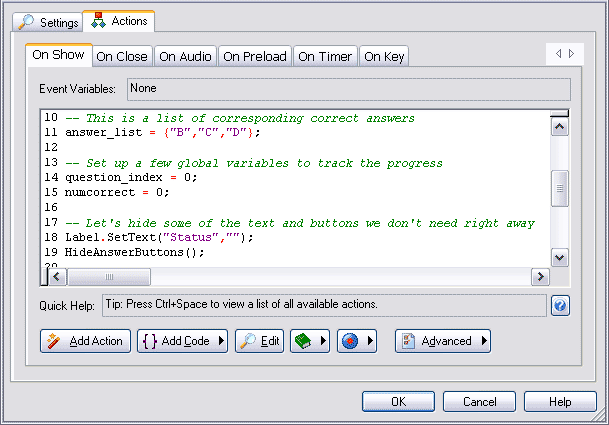Viewport: 609px width, 425px height.
Task: Click the Add Action button
Action: click(x=85, y=341)
